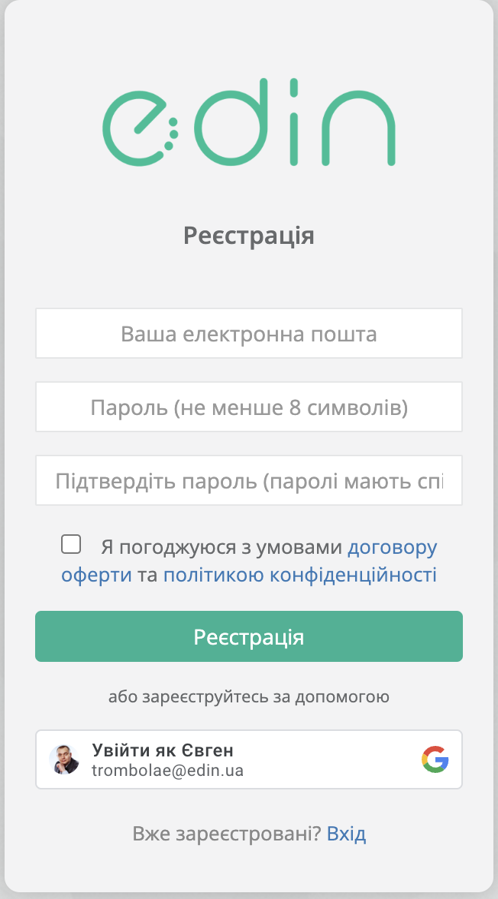Click the dotted letter e in the logo
This screenshot has width=498, height=899.
(140, 129)
